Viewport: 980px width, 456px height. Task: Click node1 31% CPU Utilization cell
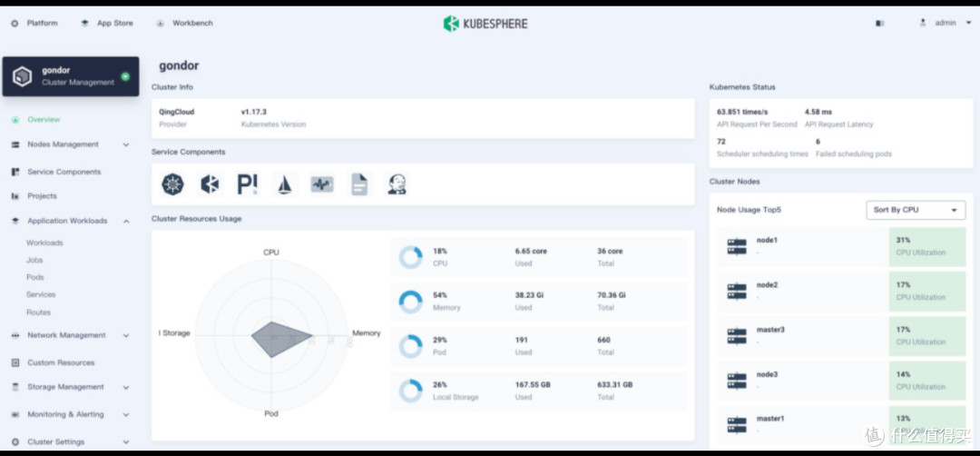pos(926,246)
